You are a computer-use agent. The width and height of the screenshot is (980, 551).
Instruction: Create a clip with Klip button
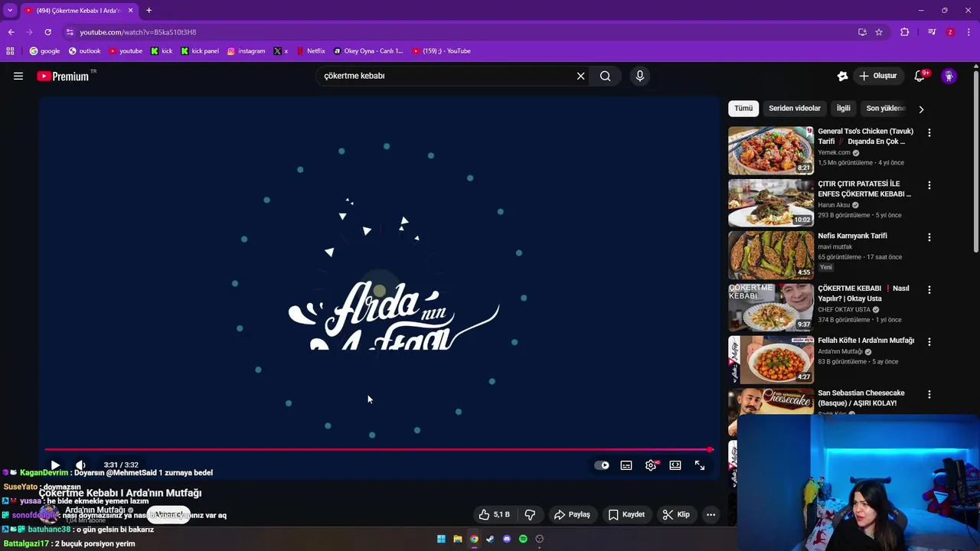(x=676, y=514)
